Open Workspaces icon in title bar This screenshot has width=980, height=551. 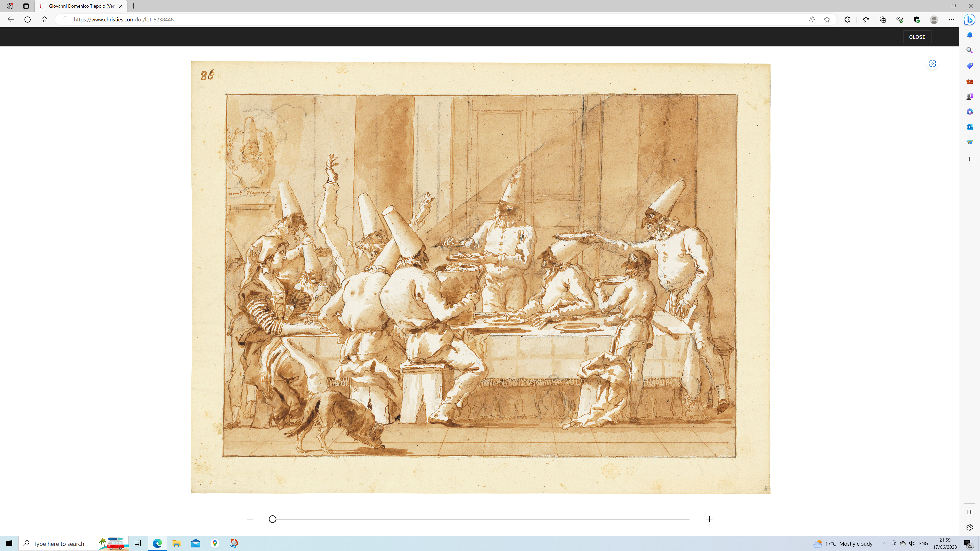(10, 6)
